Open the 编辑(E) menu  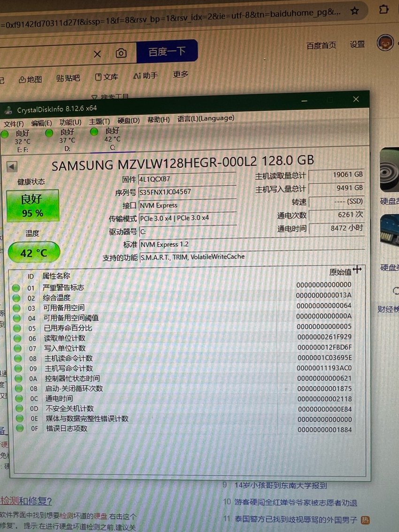click(41, 123)
